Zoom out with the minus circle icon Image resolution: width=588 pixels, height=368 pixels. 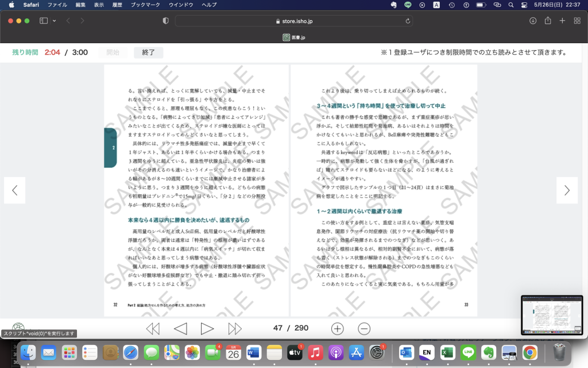click(364, 328)
